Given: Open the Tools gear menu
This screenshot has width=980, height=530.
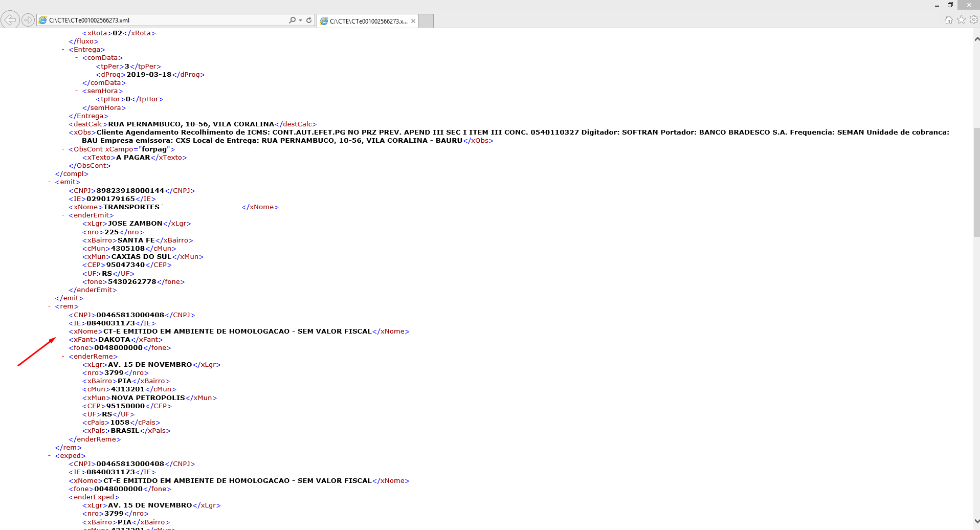Looking at the screenshot, I should click(974, 20).
